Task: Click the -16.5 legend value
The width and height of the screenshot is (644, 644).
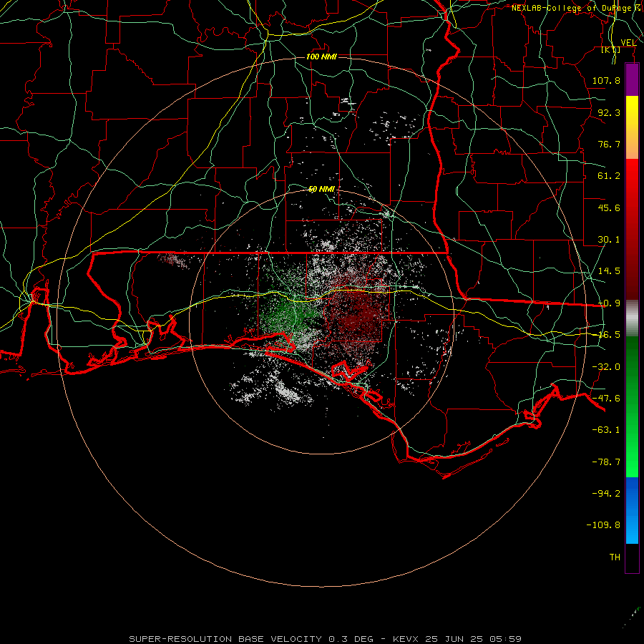Action: click(609, 335)
